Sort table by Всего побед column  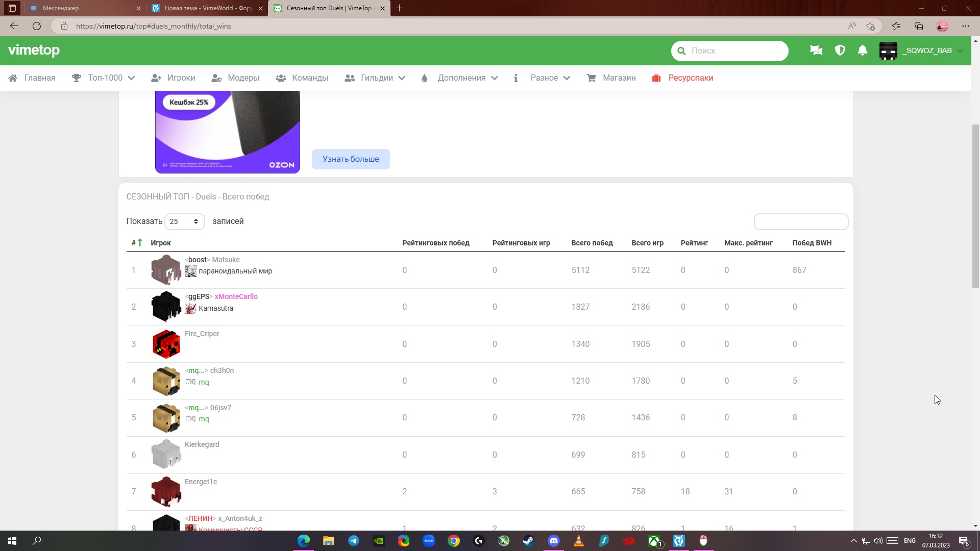pyautogui.click(x=592, y=243)
